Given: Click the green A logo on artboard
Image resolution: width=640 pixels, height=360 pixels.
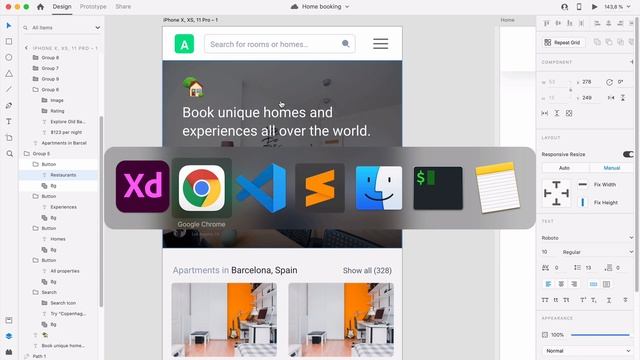Looking at the screenshot, I should pyautogui.click(x=184, y=44).
